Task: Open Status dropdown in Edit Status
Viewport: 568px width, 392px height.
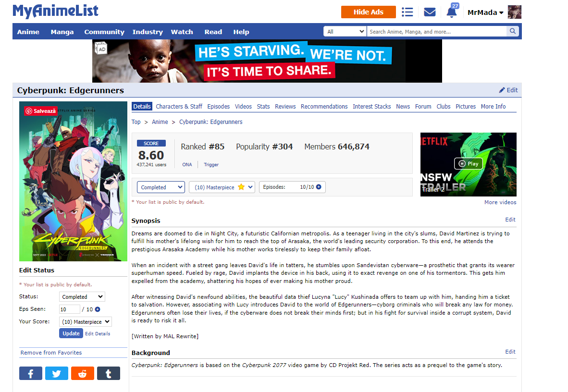Action: coord(82,297)
